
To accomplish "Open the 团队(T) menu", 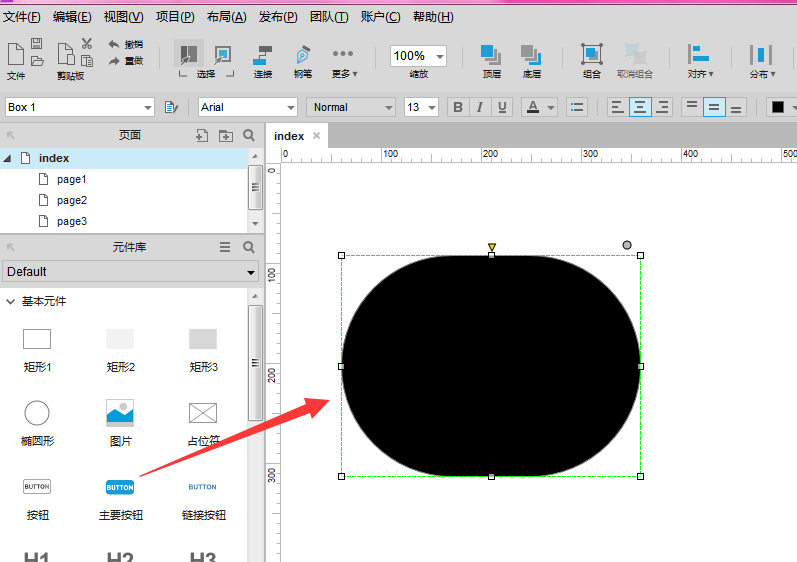I will (329, 17).
